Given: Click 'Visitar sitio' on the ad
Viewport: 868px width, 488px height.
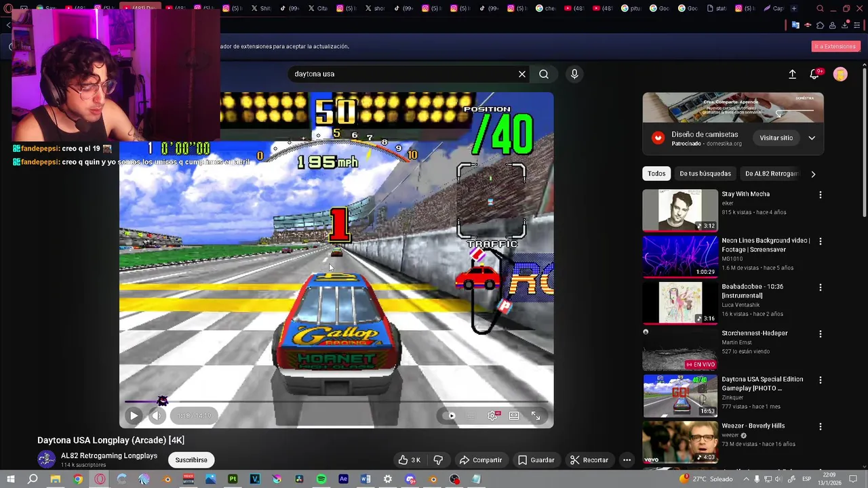Looking at the screenshot, I should click(776, 138).
